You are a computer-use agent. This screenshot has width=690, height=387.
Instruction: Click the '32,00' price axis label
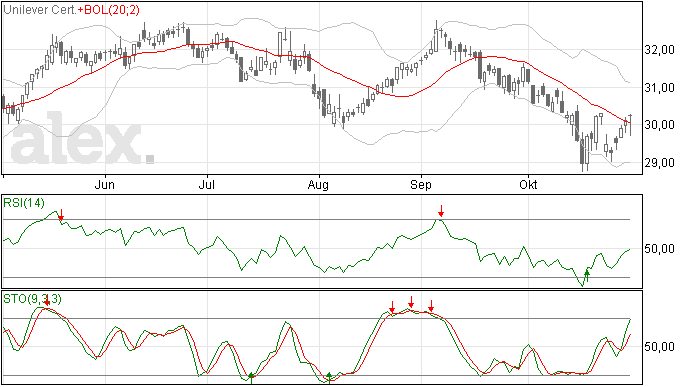[659, 50]
